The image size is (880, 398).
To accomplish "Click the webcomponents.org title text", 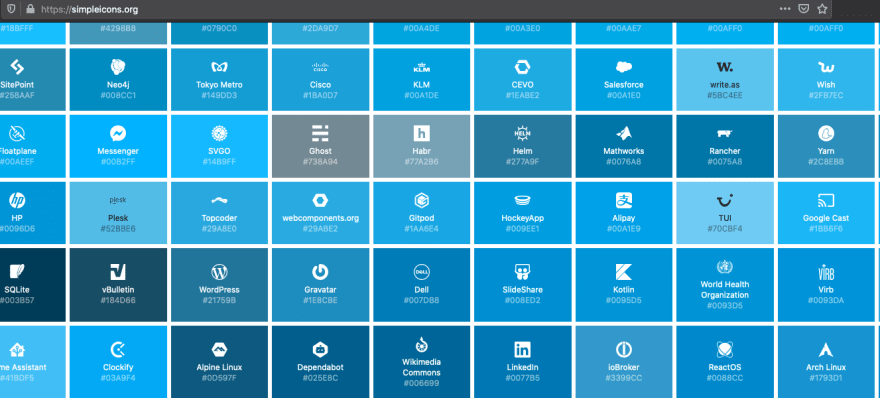I will [320, 218].
